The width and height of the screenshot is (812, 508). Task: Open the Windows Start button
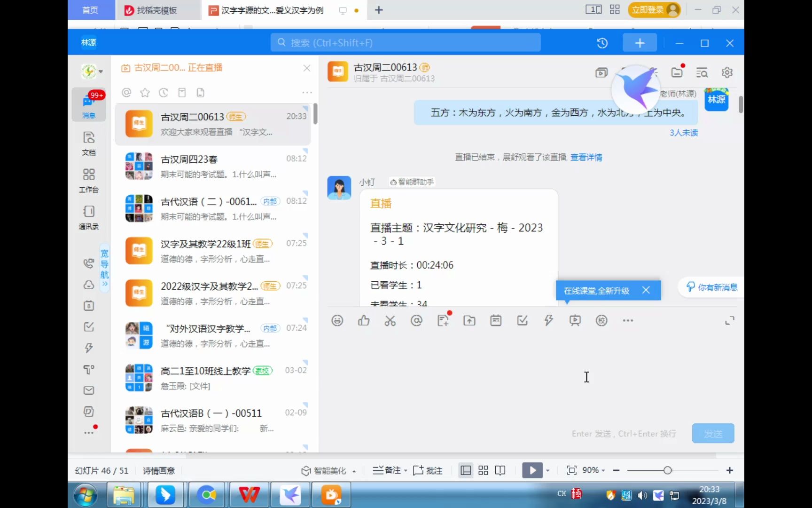point(85,495)
